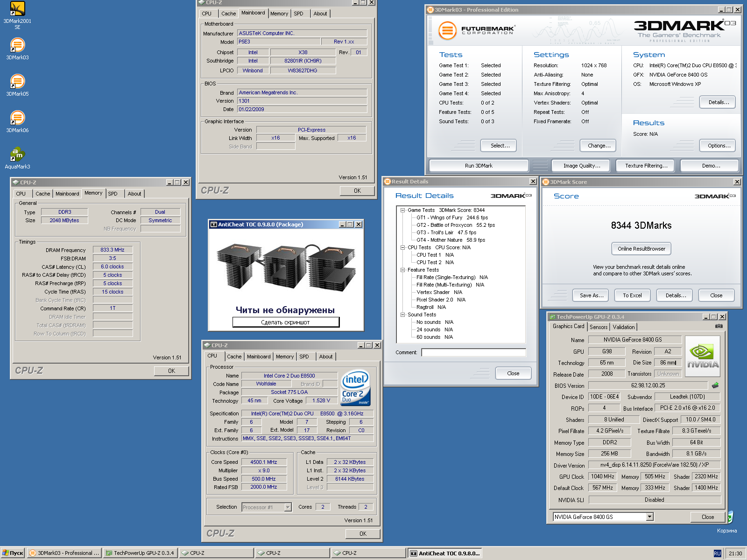
Task: Open the Validation tab in GPU-Z
Action: (x=624, y=327)
